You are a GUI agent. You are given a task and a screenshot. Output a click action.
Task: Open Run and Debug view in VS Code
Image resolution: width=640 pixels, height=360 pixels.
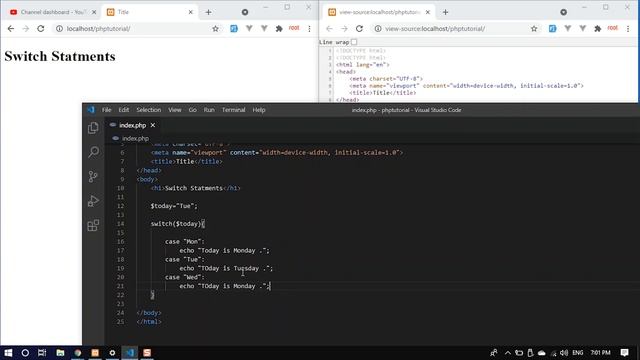click(93, 201)
